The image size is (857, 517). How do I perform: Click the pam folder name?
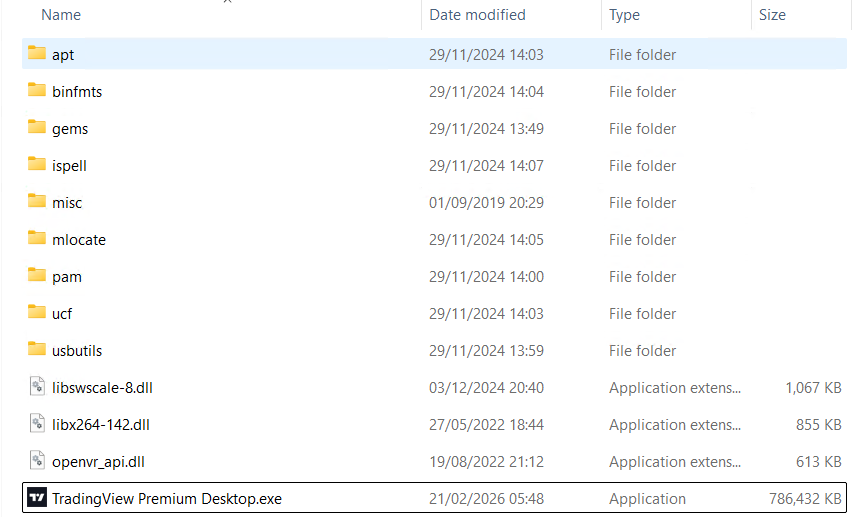[x=67, y=278]
